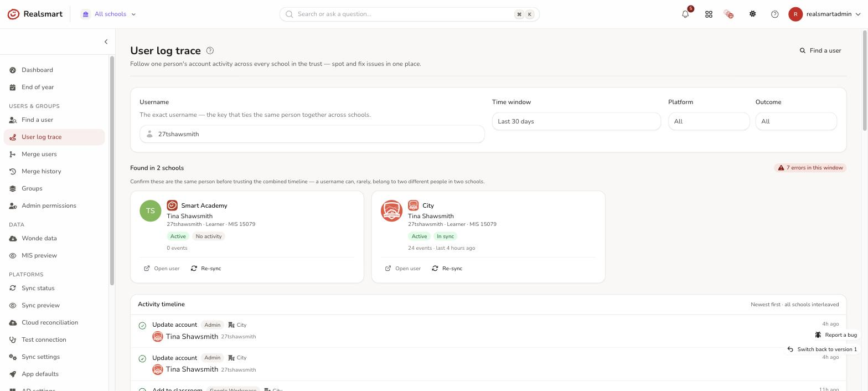868x391 pixels.
Task: Click the In sync badge on City card
Action: pyautogui.click(x=445, y=236)
